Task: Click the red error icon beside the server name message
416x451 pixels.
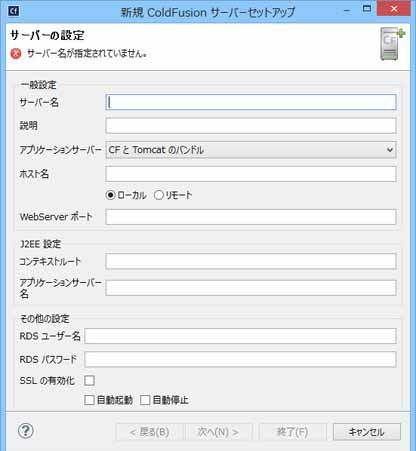Action: coord(16,53)
